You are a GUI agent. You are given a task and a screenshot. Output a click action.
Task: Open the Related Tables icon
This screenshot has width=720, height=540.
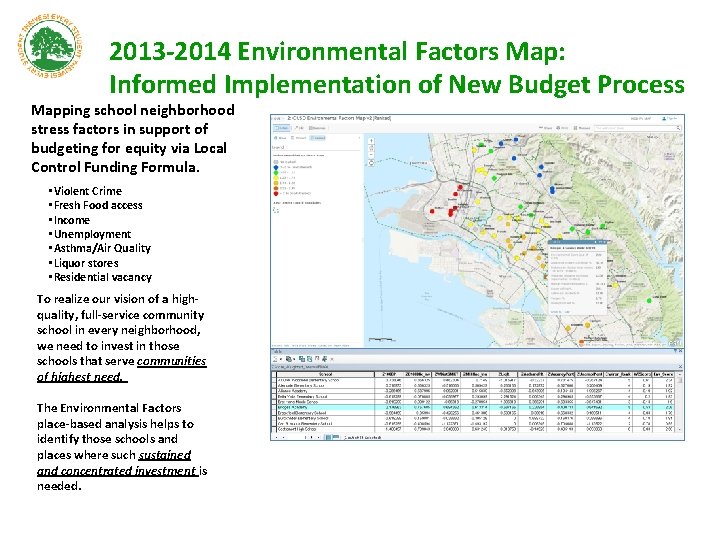pos(289,359)
